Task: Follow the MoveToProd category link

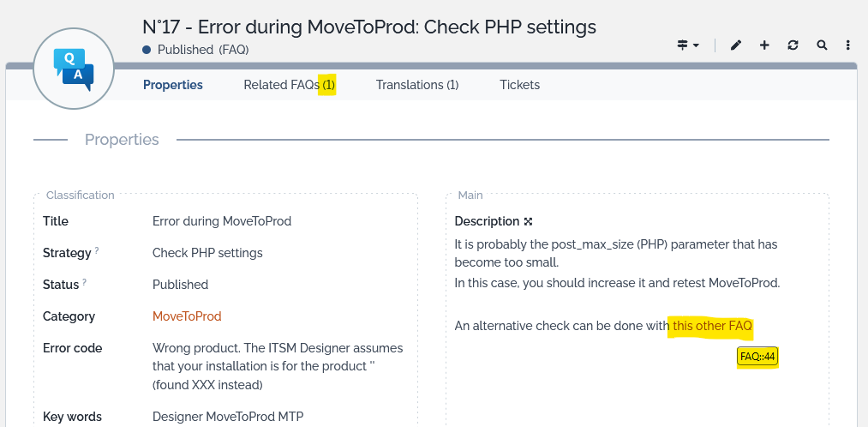Action: pos(187,316)
